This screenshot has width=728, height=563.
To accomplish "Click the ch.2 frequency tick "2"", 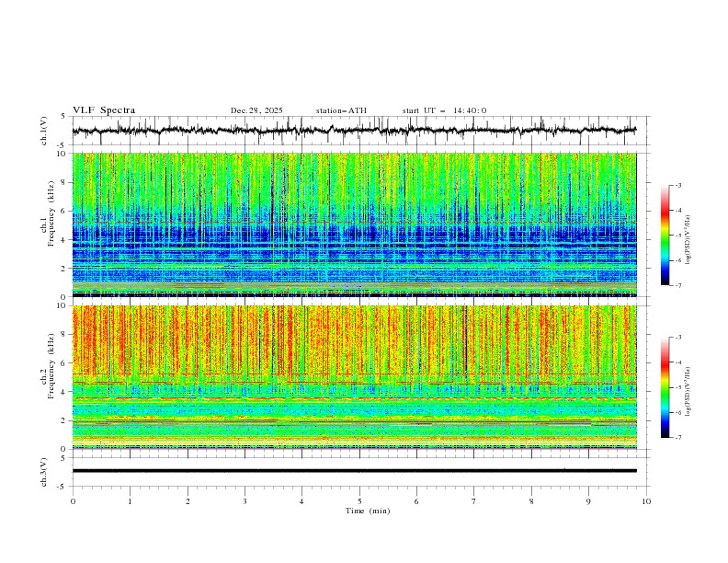I will 64,420.
